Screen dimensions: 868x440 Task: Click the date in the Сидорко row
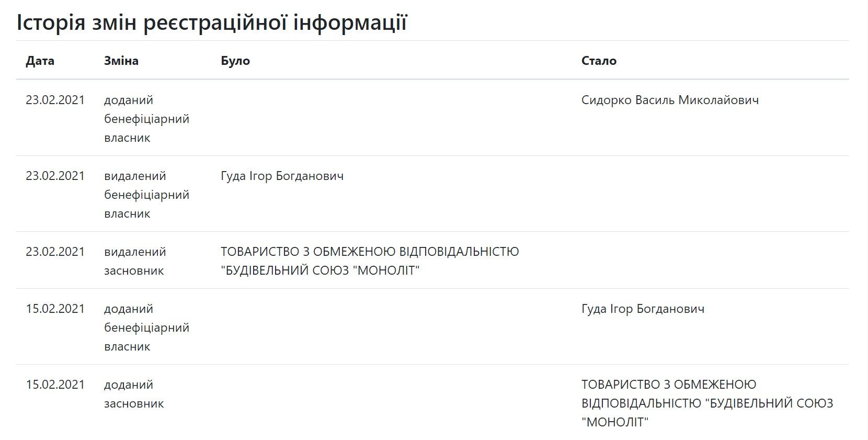(x=55, y=100)
